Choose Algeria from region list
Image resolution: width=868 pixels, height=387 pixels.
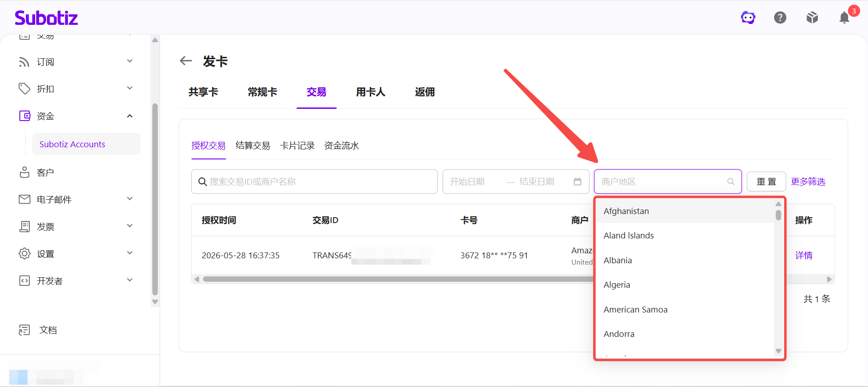coord(685,284)
